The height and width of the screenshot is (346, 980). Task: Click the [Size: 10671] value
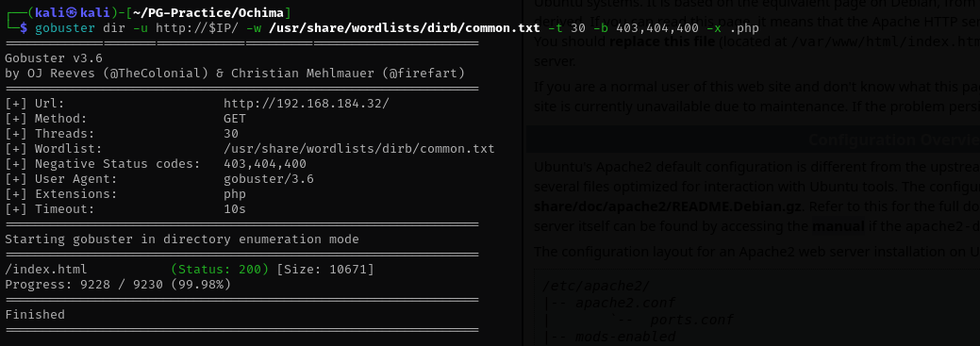tap(325, 270)
